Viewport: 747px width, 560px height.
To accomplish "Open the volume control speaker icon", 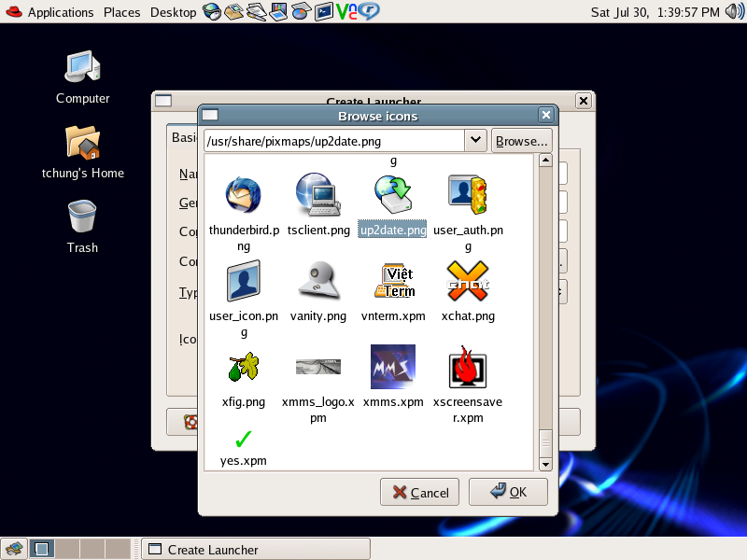I will (x=735, y=11).
